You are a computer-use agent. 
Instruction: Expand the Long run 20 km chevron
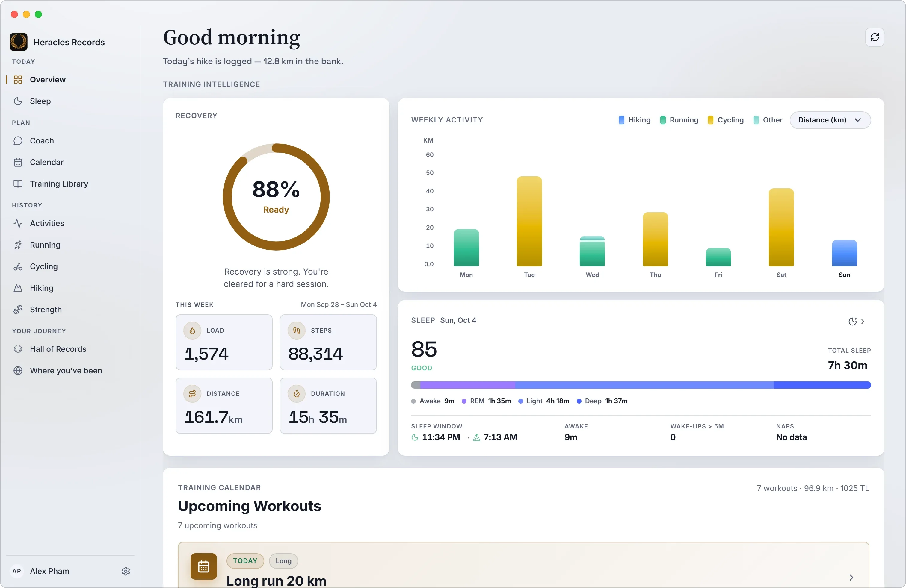click(851, 577)
